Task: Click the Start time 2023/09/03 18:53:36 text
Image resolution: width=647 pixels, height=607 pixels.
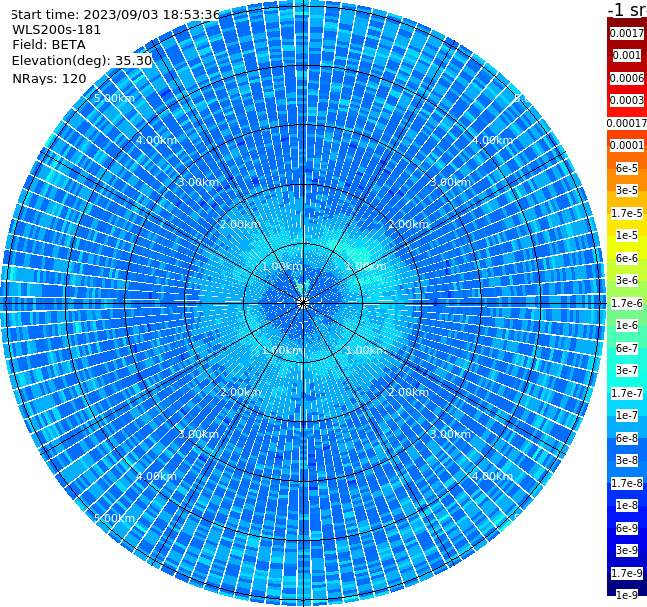Action: tap(116, 15)
